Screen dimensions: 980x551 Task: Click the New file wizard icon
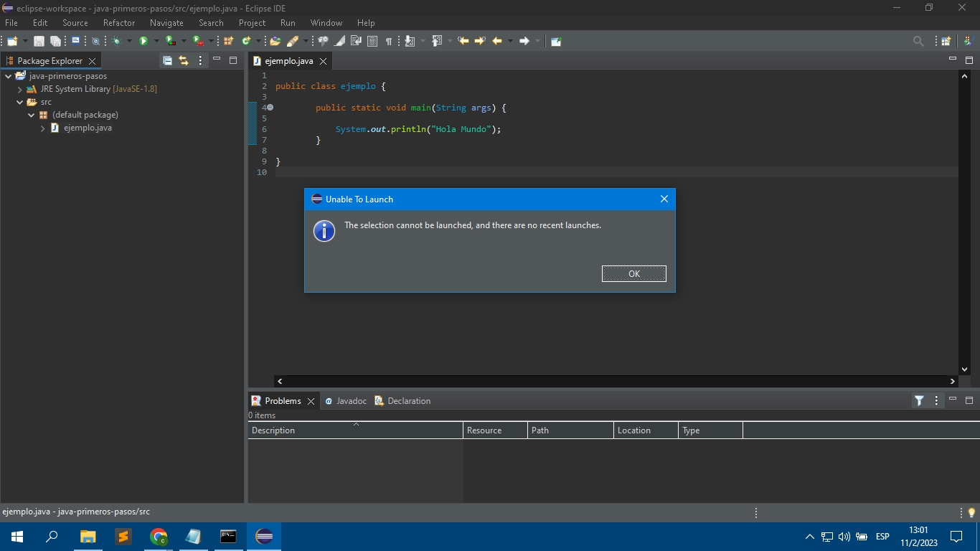[11, 41]
